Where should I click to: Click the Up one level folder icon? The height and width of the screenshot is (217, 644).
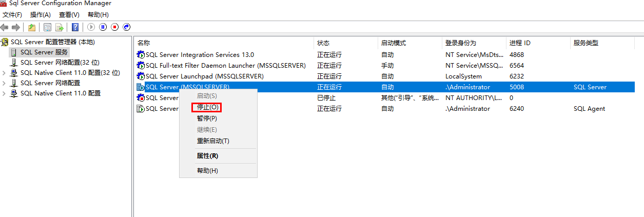(32, 27)
